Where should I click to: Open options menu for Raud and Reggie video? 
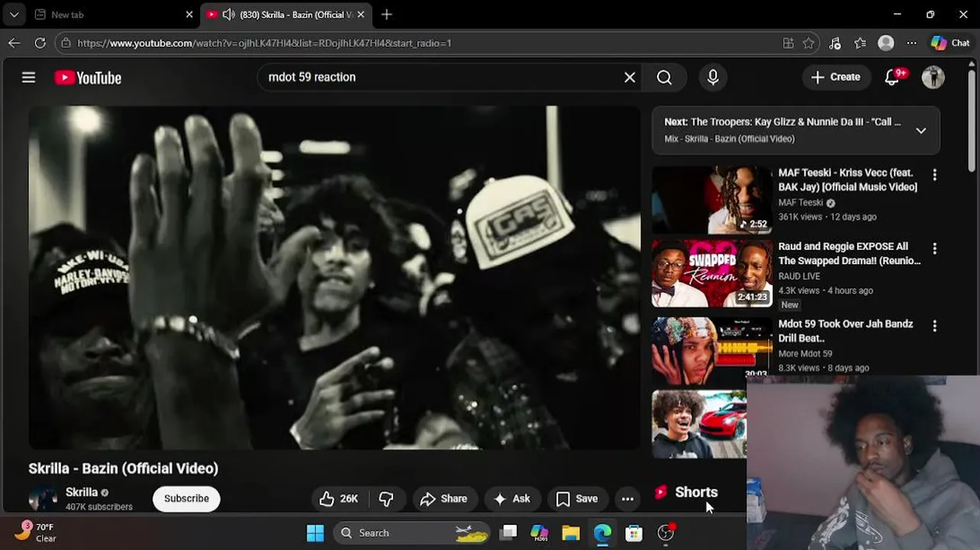[934, 249]
